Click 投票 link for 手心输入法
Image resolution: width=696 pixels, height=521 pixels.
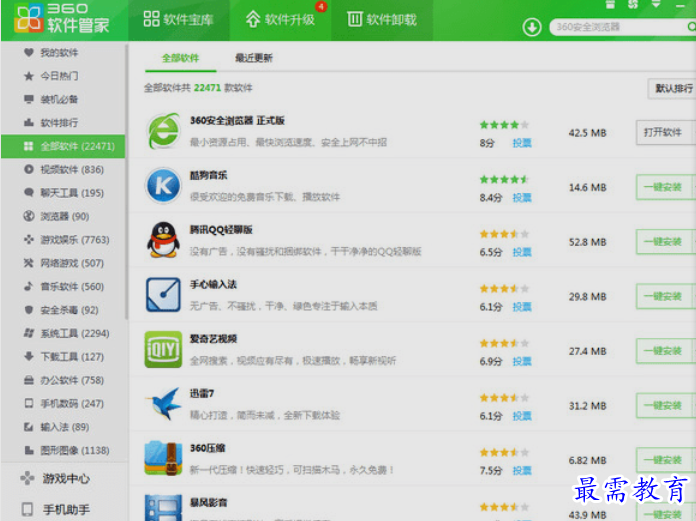pos(522,307)
